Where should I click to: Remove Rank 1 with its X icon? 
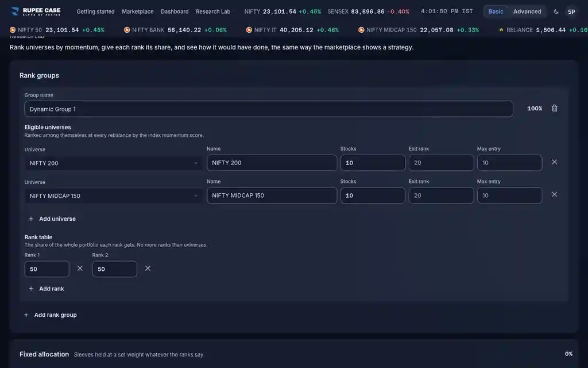pyautogui.click(x=80, y=268)
